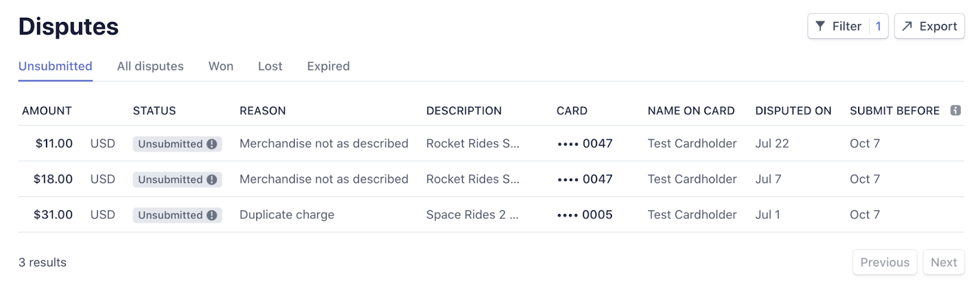This screenshot has width=980, height=290.
Task: Open the Won disputes tab
Action: coord(221,66)
